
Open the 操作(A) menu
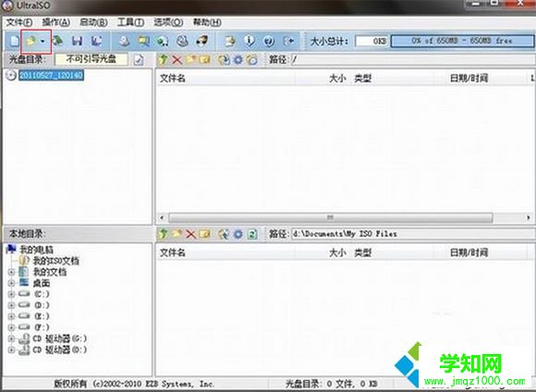(56, 22)
